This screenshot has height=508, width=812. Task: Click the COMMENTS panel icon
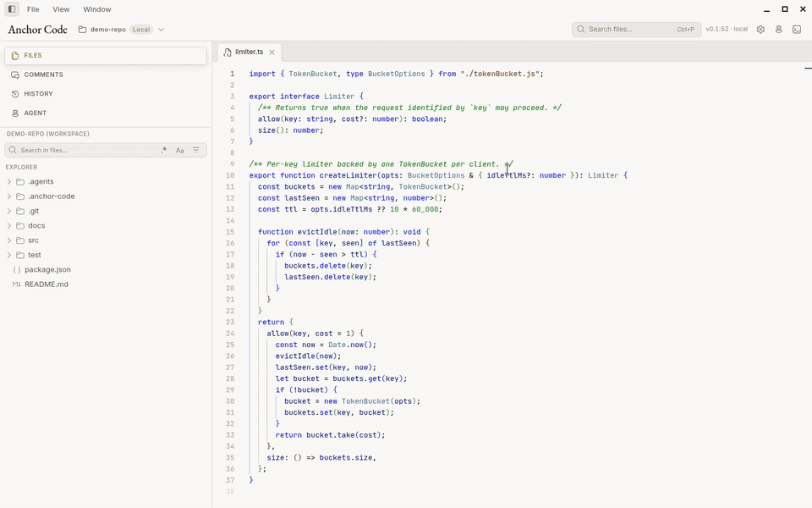pos(15,75)
